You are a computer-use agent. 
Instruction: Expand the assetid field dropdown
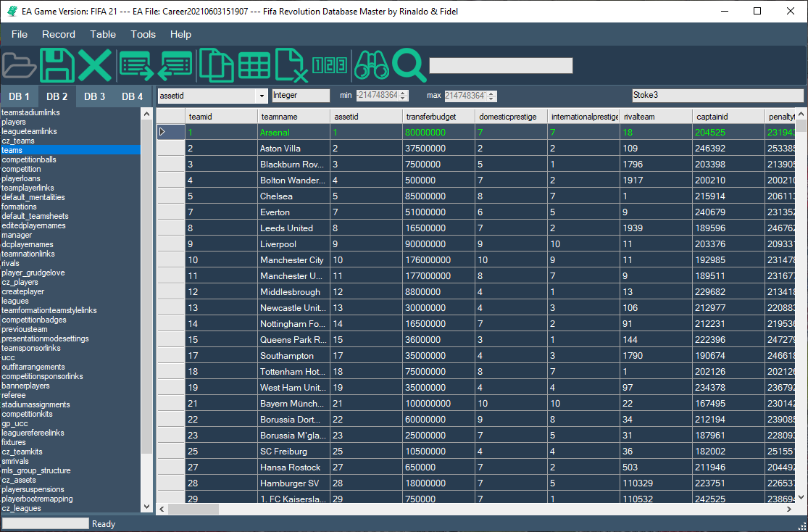[262, 96]
